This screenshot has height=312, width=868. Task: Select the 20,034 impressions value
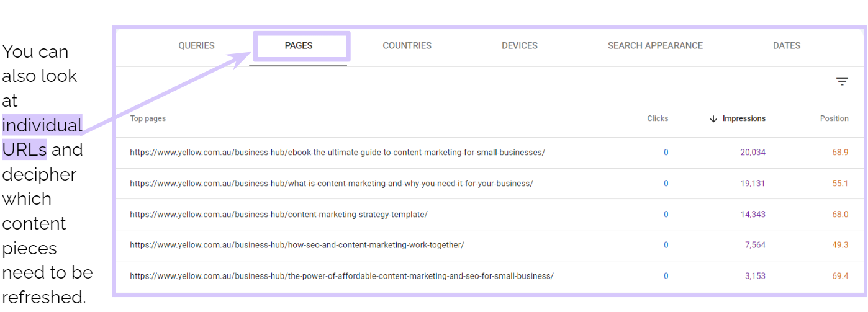click(x=753, y=152)
